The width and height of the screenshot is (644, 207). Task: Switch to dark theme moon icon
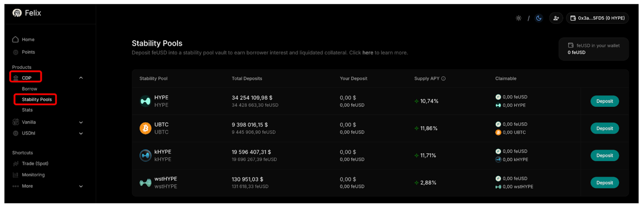(x=539, y=18)
